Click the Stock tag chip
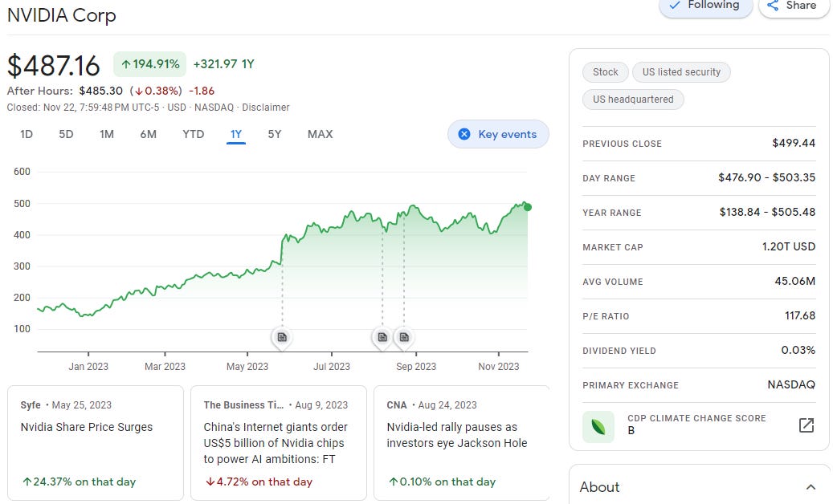833x504 pixels. [x=606, y=72]
